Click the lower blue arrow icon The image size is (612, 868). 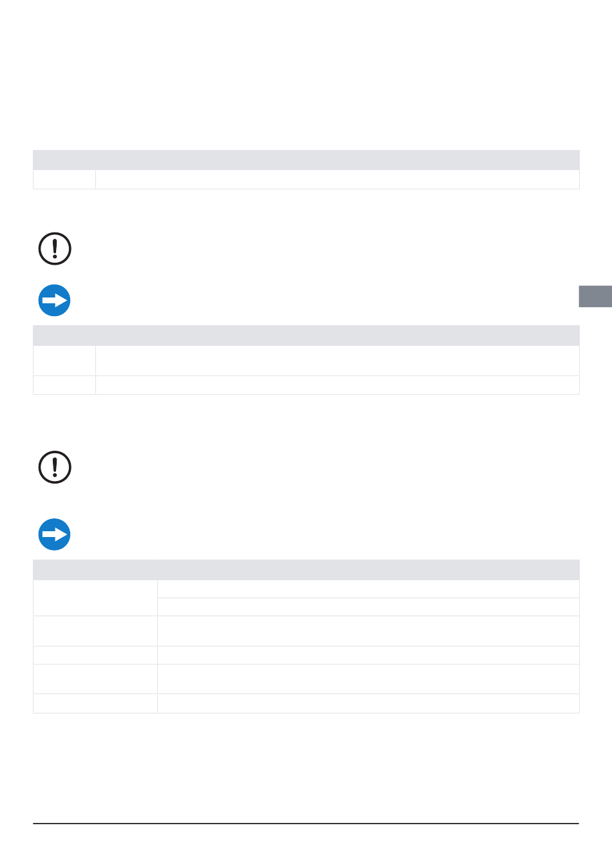click(55, 534)
